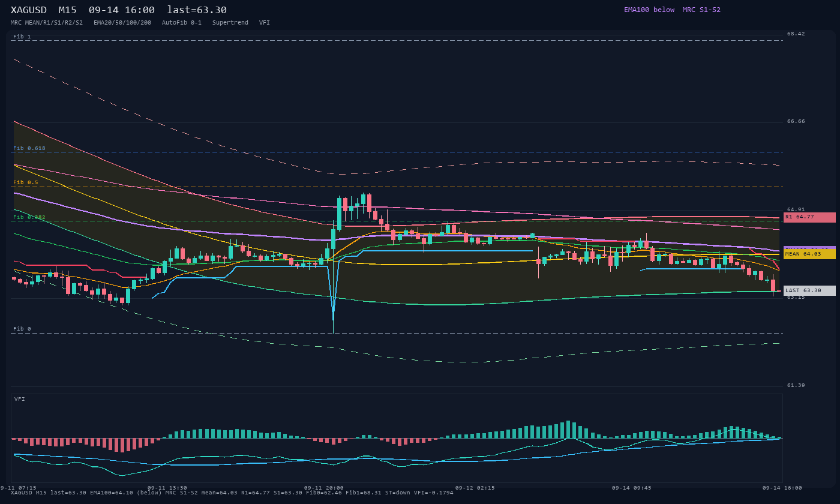Click the MEAN 64.03 price tag

[809, 254]
